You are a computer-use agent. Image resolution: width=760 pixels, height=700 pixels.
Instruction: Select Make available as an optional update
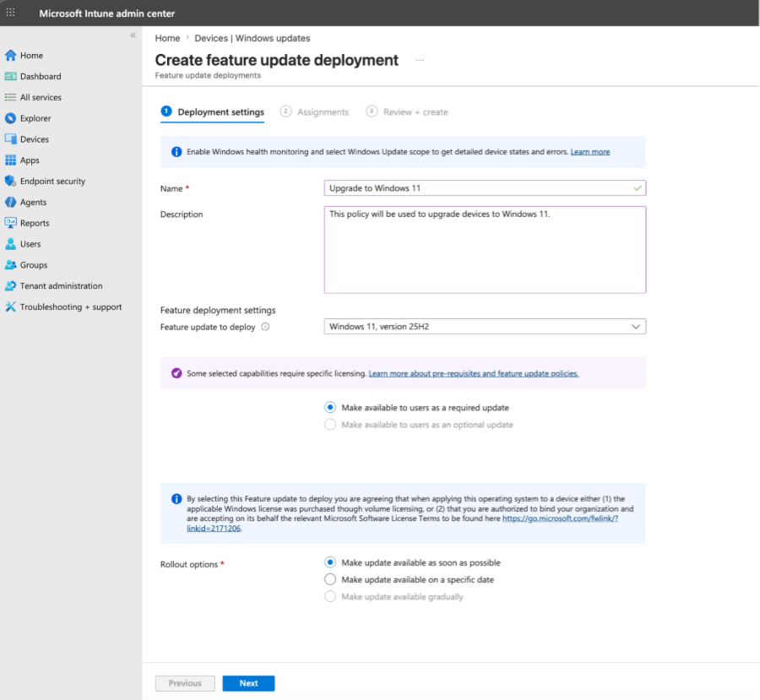tap(330, 425)
